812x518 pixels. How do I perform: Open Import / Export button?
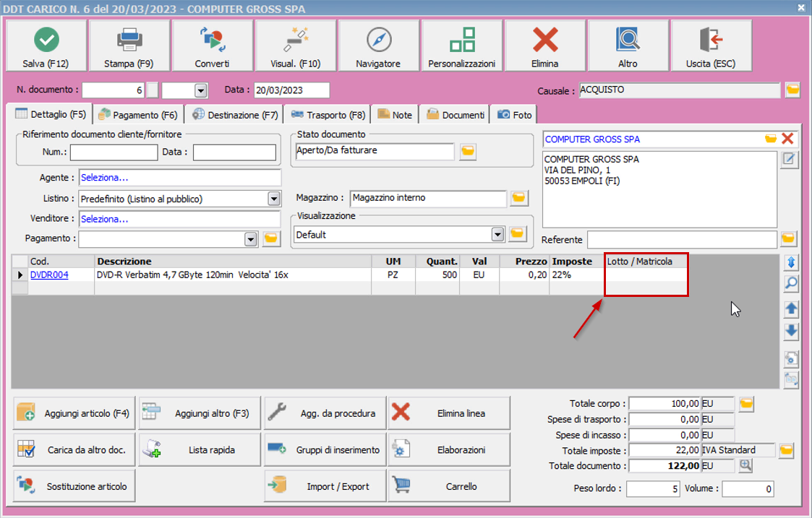point(325,486)
